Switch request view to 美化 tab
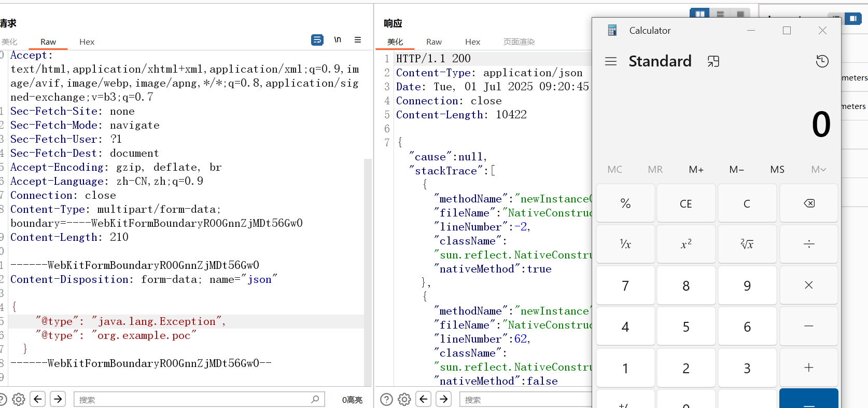The width and height of the screenshot is (868, 408). click(9, 42)
